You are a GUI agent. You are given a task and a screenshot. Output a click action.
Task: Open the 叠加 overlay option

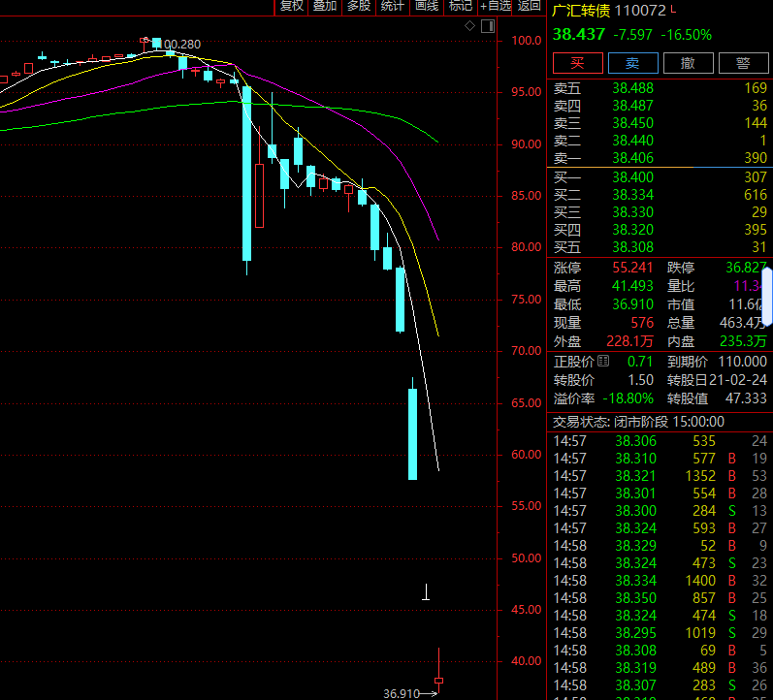click(x=325, y=6)
